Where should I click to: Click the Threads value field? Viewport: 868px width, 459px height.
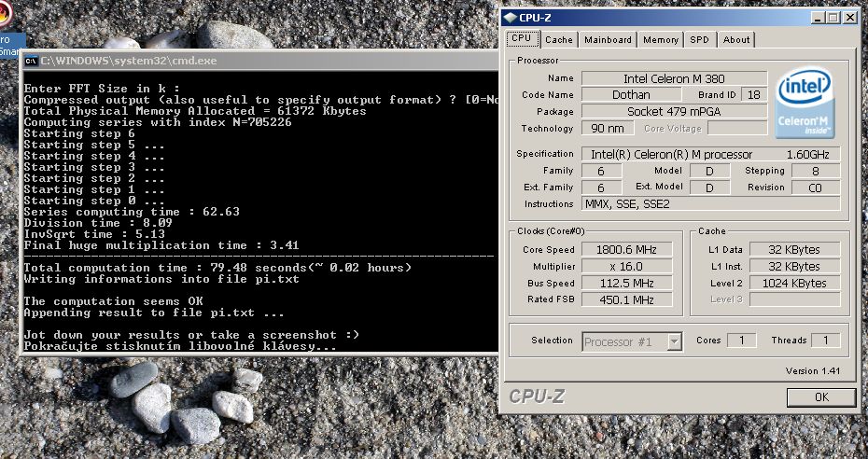825,341
